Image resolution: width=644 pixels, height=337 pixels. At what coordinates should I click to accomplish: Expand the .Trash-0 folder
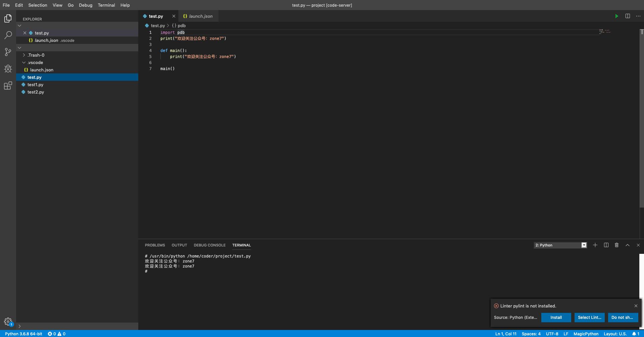point(24,55)
